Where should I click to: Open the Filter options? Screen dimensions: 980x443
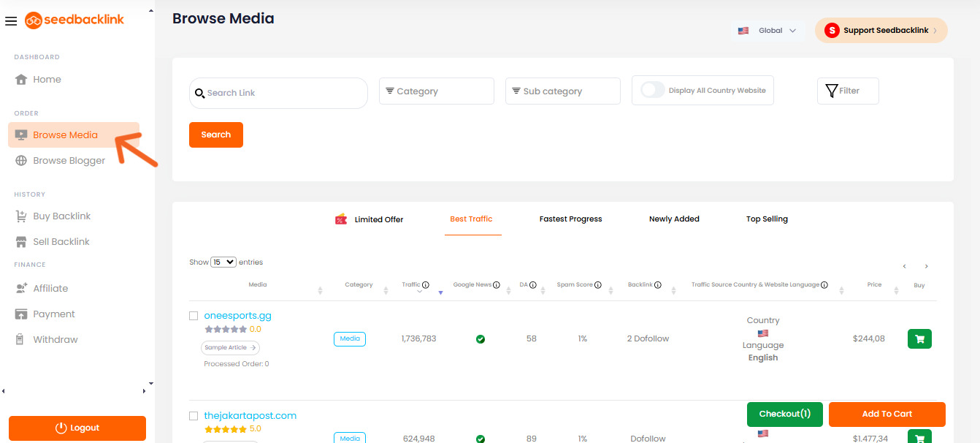tap(848, 91)
